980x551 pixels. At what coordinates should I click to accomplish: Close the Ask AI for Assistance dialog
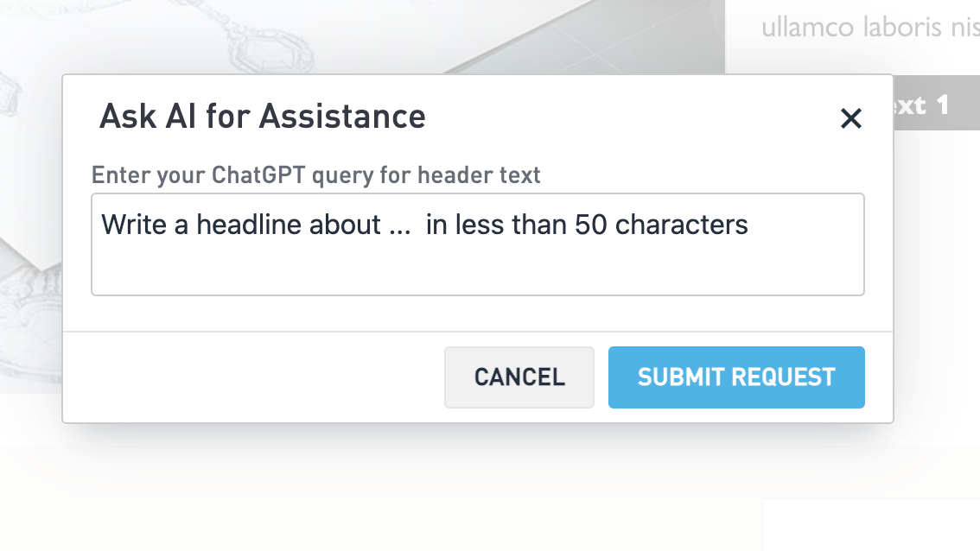(x=851, y=118)
